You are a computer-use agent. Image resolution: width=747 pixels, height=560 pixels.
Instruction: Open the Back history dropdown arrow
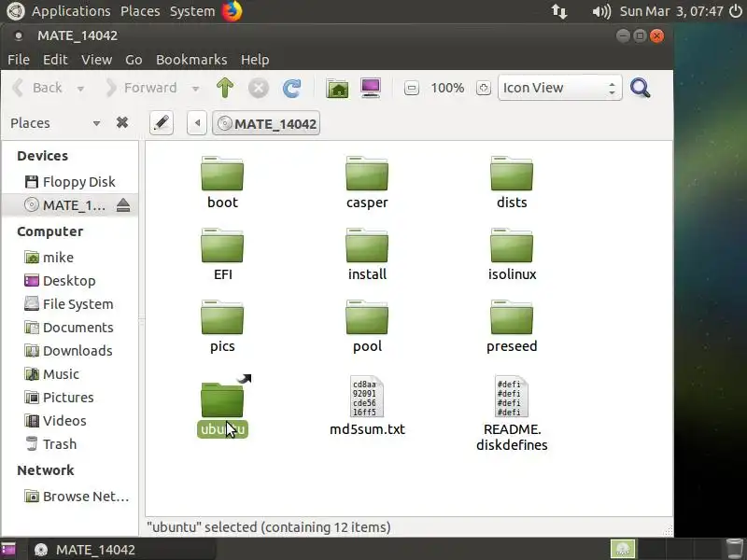click(x=80, y=89)
